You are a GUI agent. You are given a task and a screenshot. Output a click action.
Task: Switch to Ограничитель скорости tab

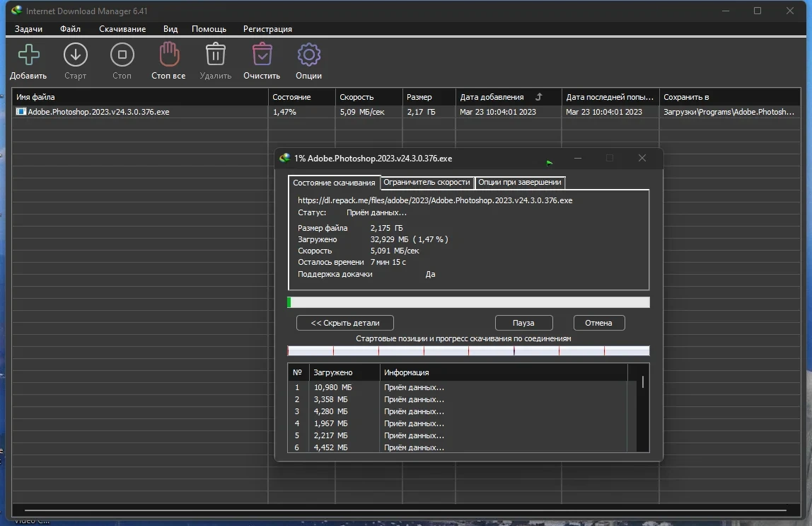click(x=427, y=183)
